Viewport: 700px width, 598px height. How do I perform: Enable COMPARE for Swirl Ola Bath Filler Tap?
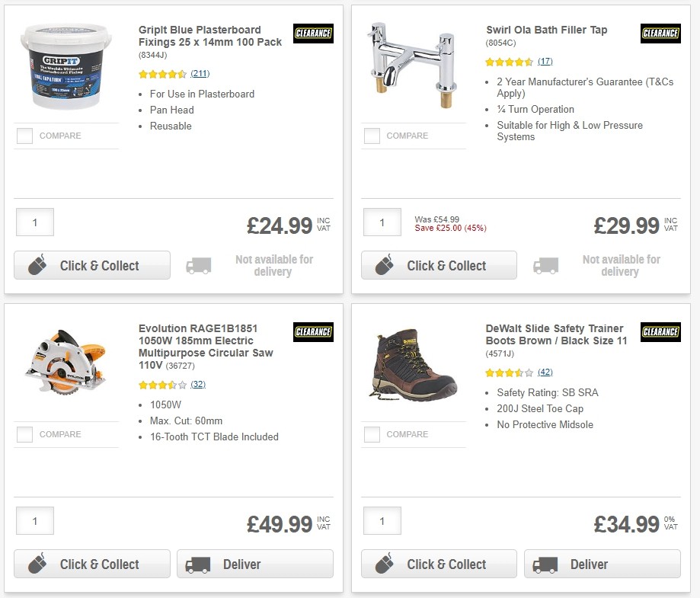click(x=372, y=136)
